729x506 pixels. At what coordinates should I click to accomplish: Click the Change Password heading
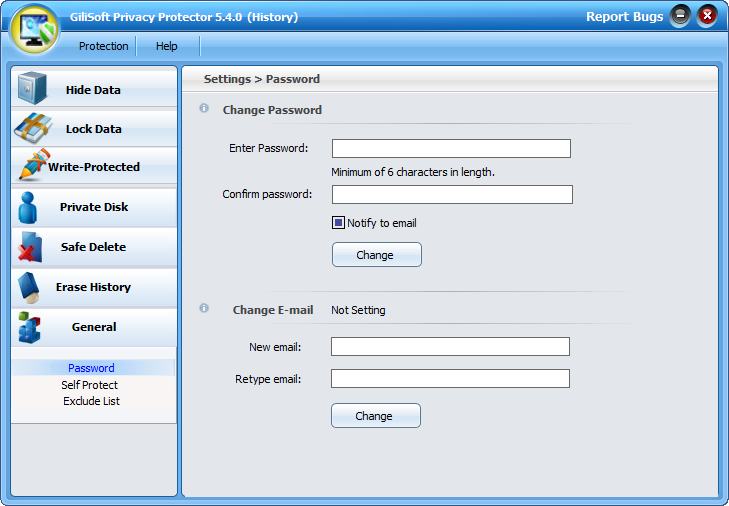point(272,110)
